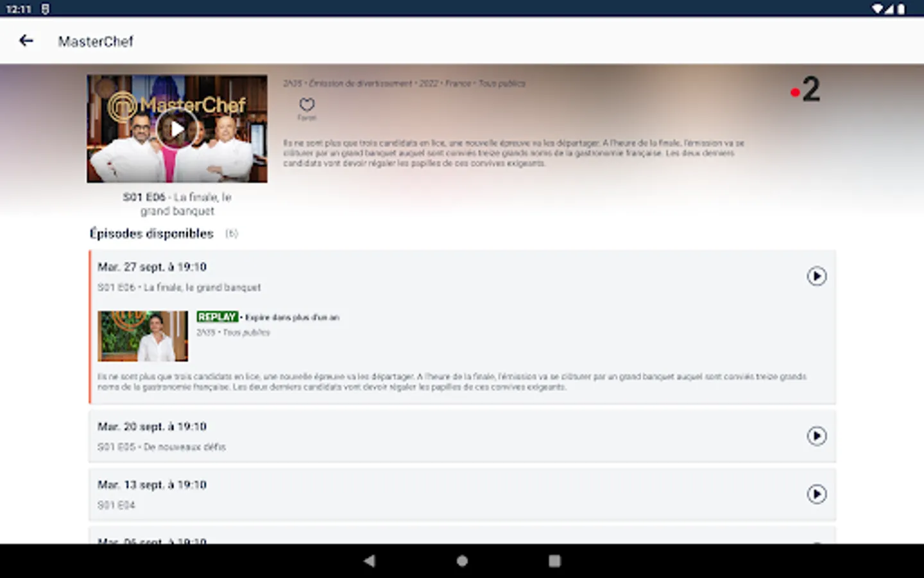Tap the MasterChef page title
The image size is (924, 578).
point(96,41)
